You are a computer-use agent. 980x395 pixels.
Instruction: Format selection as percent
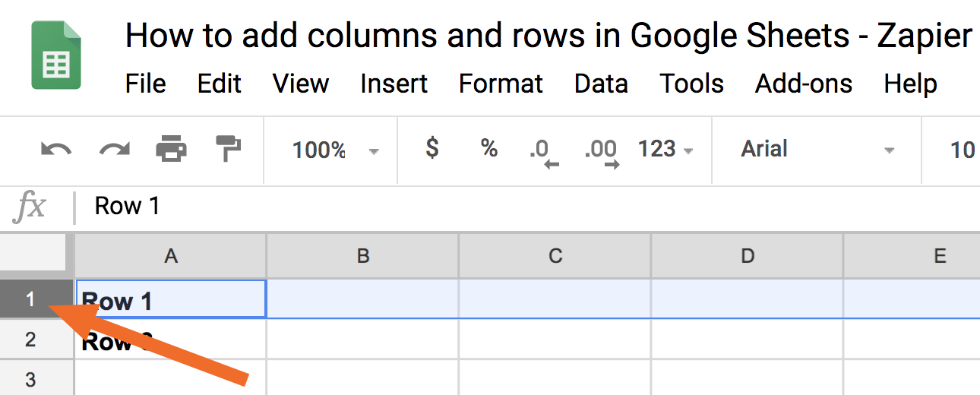coord(488,148)
